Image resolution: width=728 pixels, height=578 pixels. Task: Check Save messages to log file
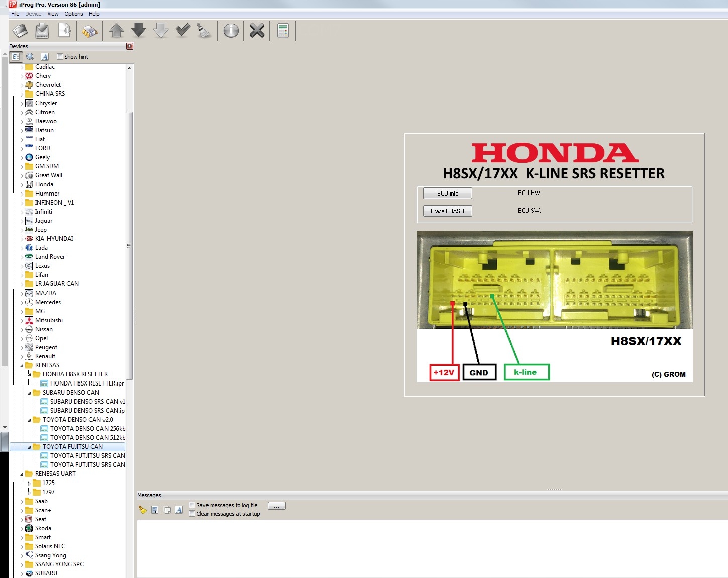click(x=192, y=505)
